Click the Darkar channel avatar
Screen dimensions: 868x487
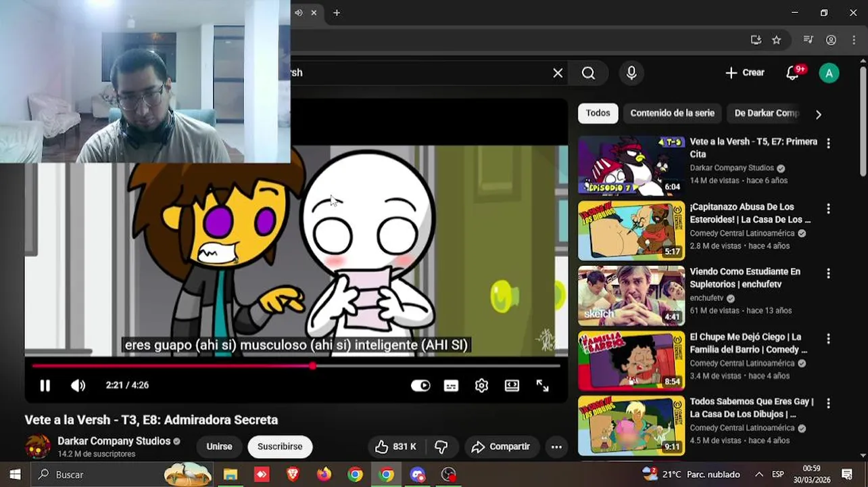[x=38, y=446]
